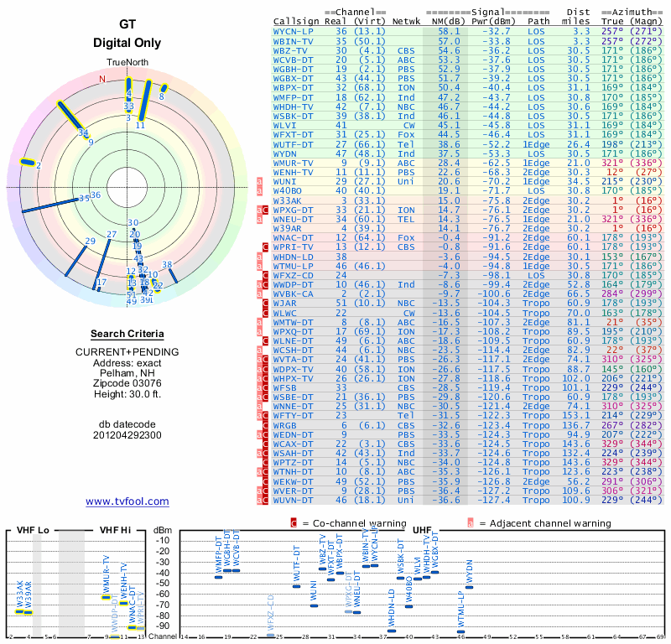Click the adjacent-channel marker beside WNEU-DT
This screenshot has height=644, width=671.
tap(259, 220)
